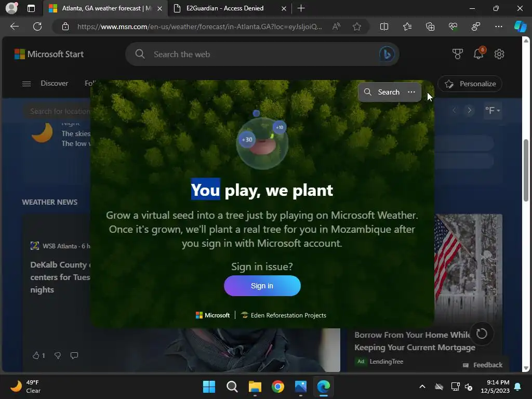The height and width of the screenshot is (399, 532).
Task: Open the Collections icon
Action: click(430, 26)
